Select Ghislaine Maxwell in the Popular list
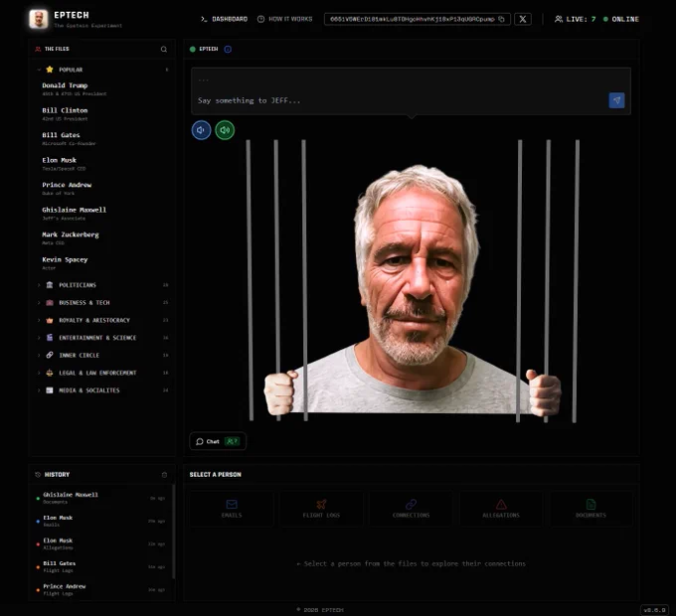This screenshot has height=616, width=676. pyautogui.click(x=102, y=214)
